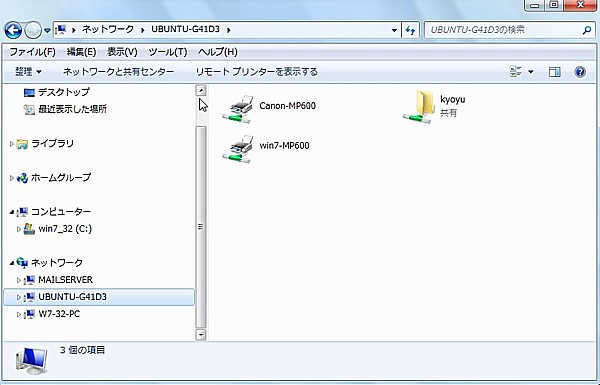
Task: Click navigation pane scroll up arrow
Action: click(201, 90)
